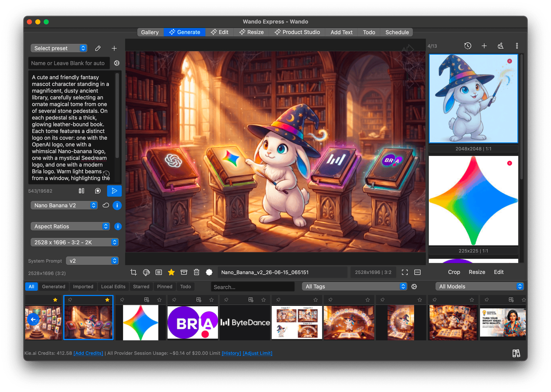Viewport: 551px width, 392px height.
Task: Open image details icon above BRIA thumbnail
Action: tap(199, 300)
